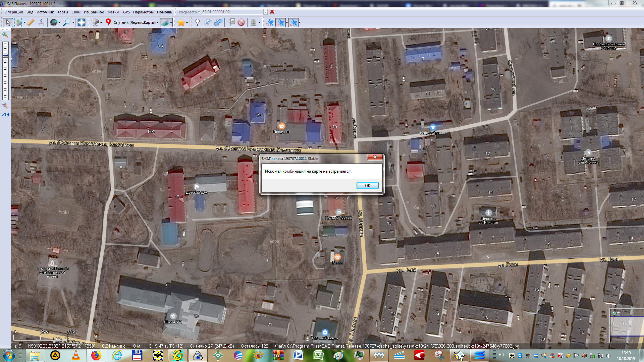Open Спутник (Яндекс.Карты) map source dropdown

point(136,22)
